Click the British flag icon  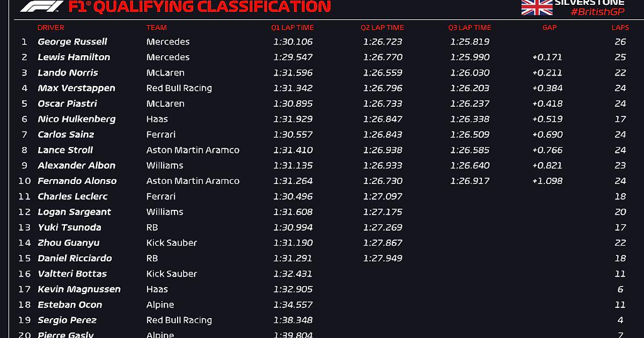tap(537, 7)
